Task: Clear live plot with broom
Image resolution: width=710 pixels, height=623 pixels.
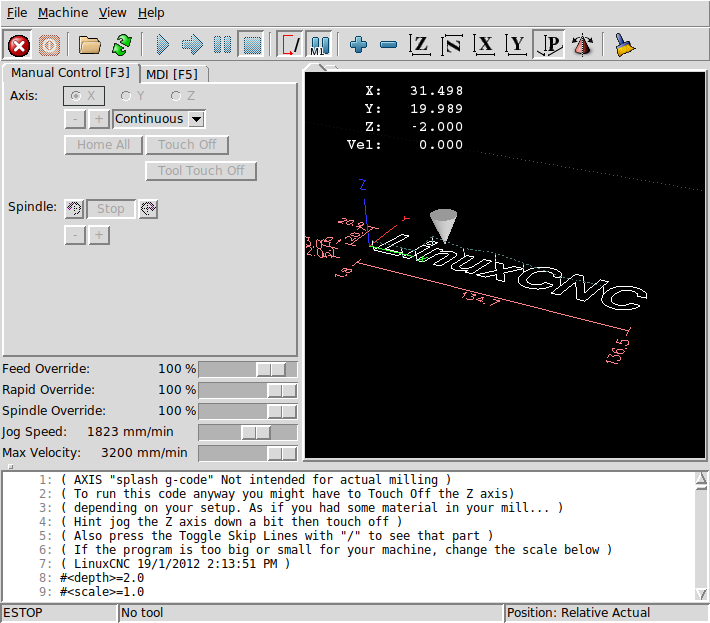Action: click(624, 45)
